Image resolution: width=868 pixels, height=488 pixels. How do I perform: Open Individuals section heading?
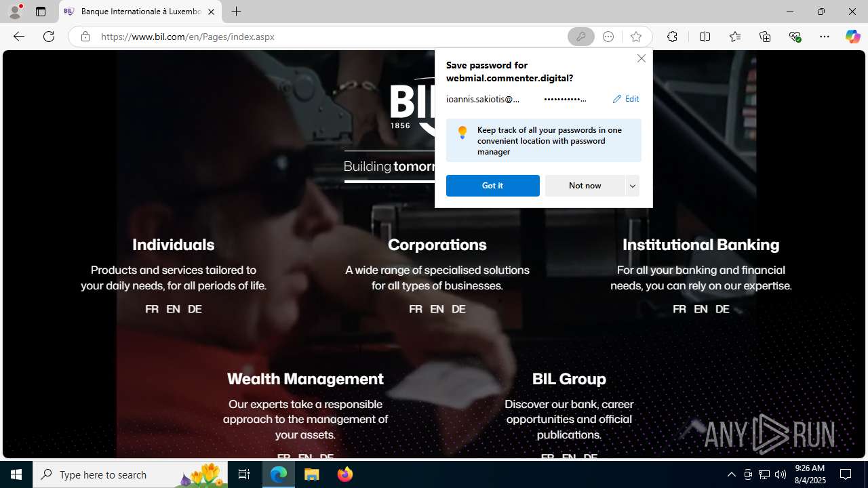click(x=173, y=245)
